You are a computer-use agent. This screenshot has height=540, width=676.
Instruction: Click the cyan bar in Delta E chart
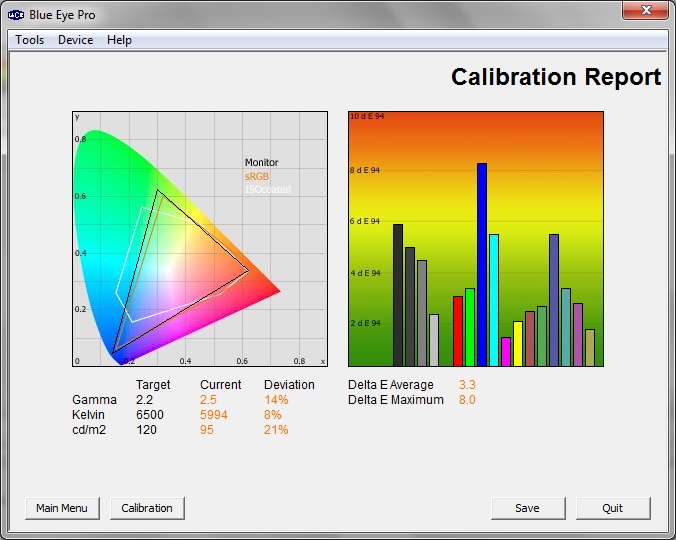[494, 300]
